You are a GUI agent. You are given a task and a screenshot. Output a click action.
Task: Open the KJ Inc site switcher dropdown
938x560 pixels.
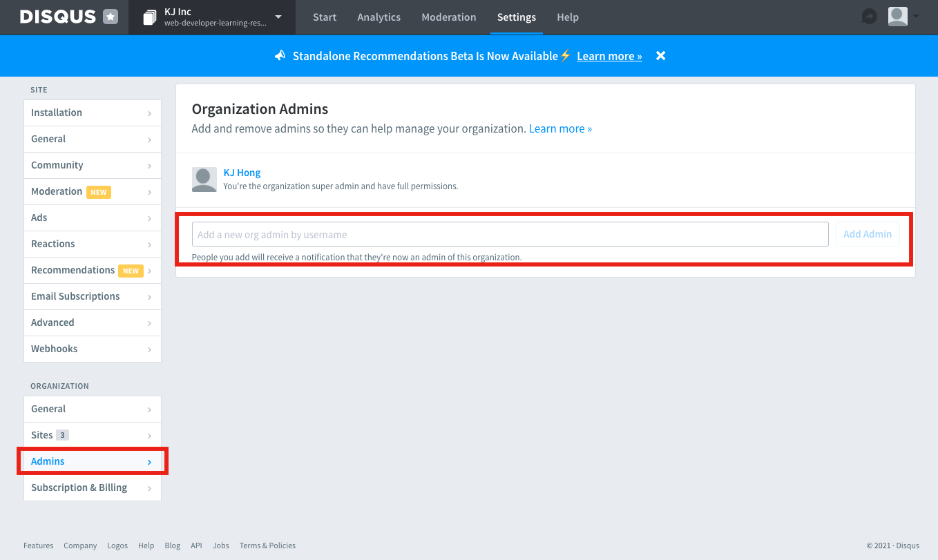click(278, 17)
